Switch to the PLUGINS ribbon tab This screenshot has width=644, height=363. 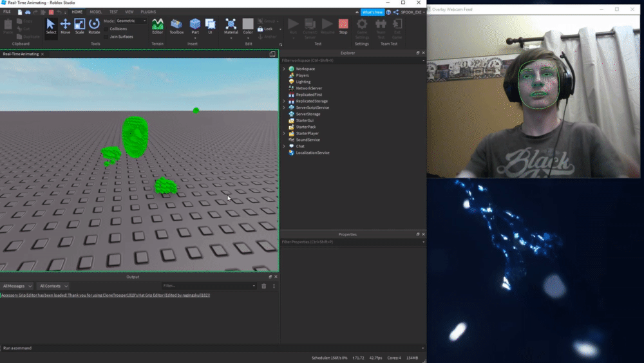[148, 12]
